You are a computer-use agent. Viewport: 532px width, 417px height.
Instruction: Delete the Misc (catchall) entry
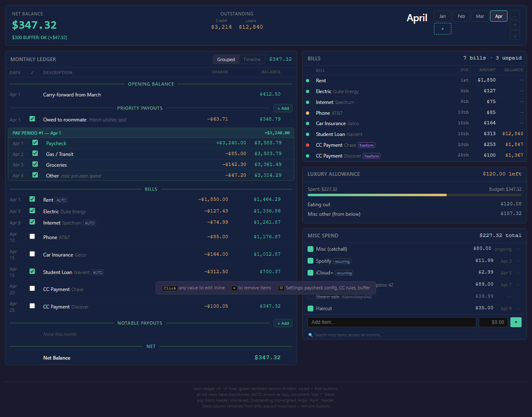click(x=518, y=249)
